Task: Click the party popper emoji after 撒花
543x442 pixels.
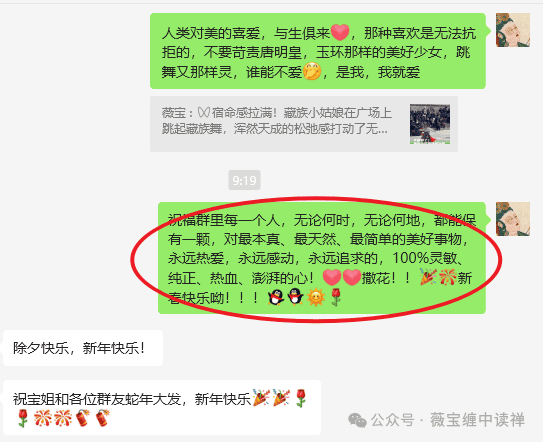Action: pyautogui.click(x=428, y=277)
